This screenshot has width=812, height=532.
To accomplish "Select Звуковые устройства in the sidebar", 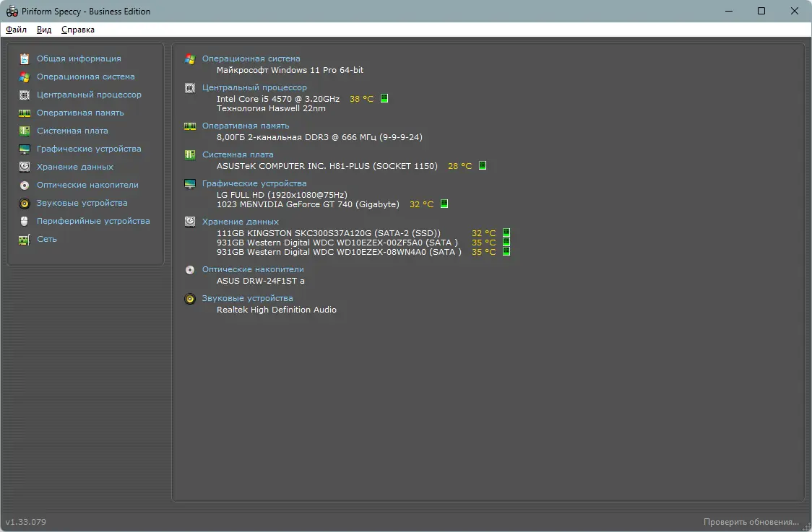I will click(x=82, y=203).
